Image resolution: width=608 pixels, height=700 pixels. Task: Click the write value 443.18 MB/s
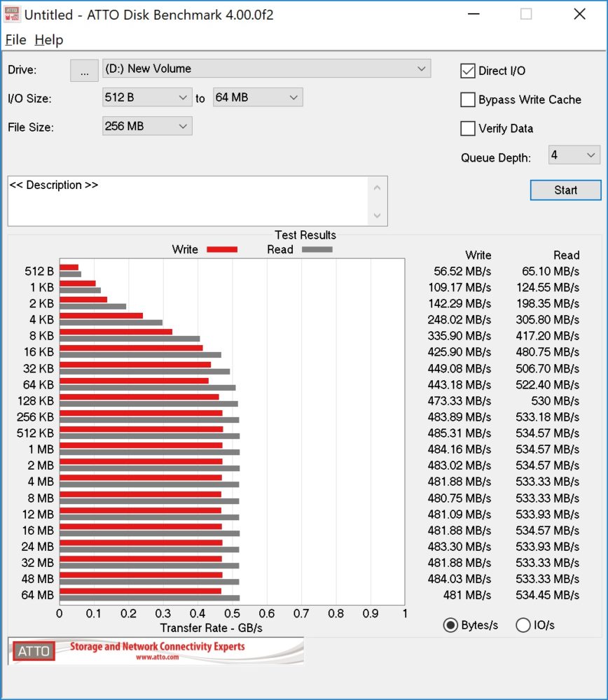(x=460, y=384)
